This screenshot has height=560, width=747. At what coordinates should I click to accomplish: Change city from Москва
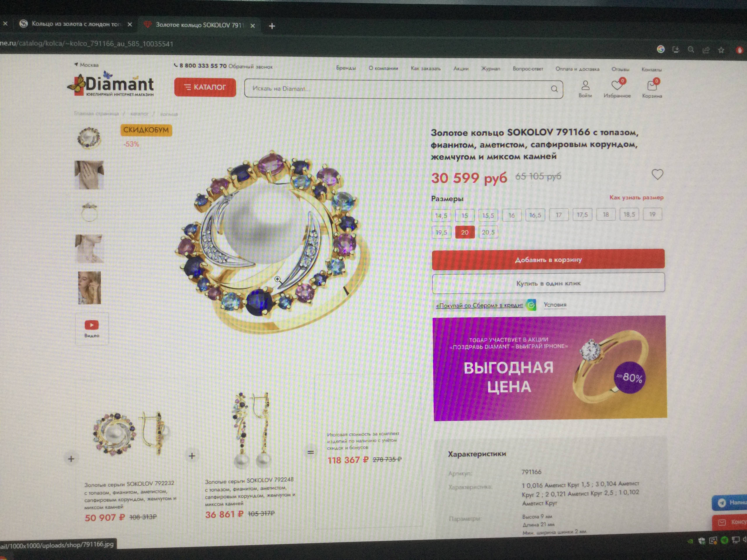click(x=86, y=65)
